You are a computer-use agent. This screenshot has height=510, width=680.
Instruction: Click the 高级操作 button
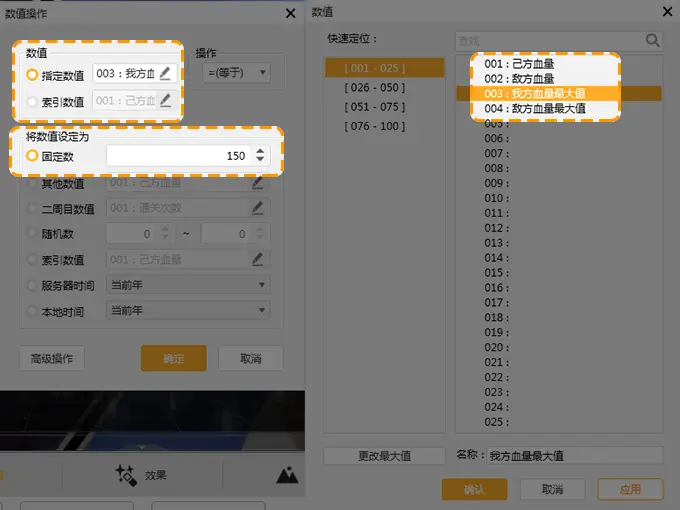coord(52,359)
